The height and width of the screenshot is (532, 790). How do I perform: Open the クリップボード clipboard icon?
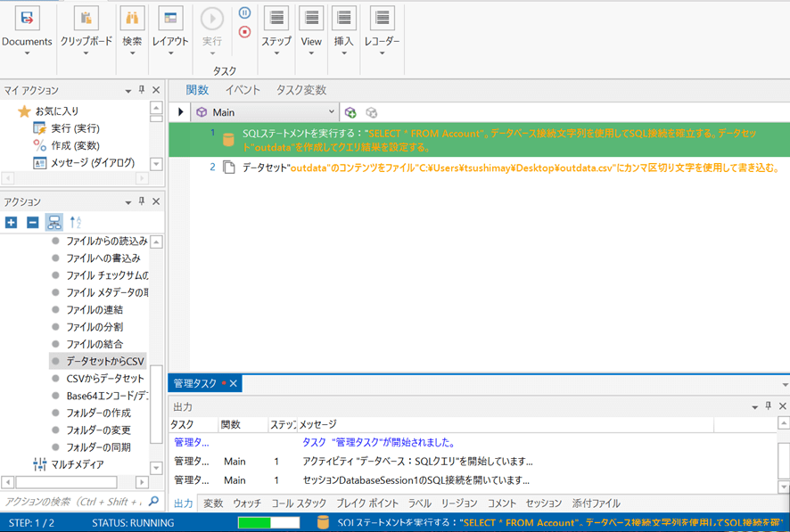[x=86, y=19]
